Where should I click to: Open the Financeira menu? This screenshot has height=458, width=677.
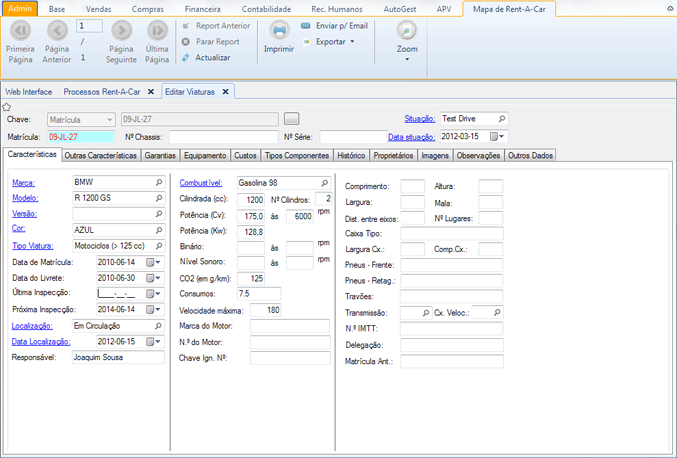[x=203, y=8]
